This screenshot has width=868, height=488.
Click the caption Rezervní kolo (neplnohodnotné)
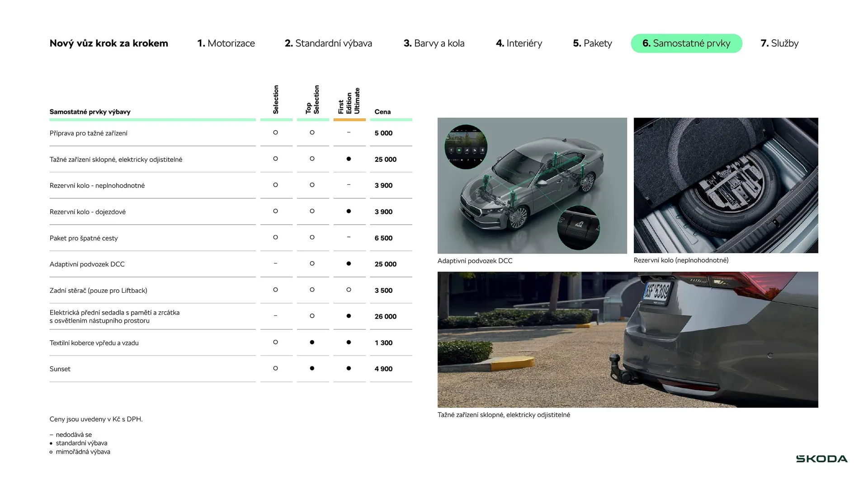pyautogui.click(x=681, y=260)
